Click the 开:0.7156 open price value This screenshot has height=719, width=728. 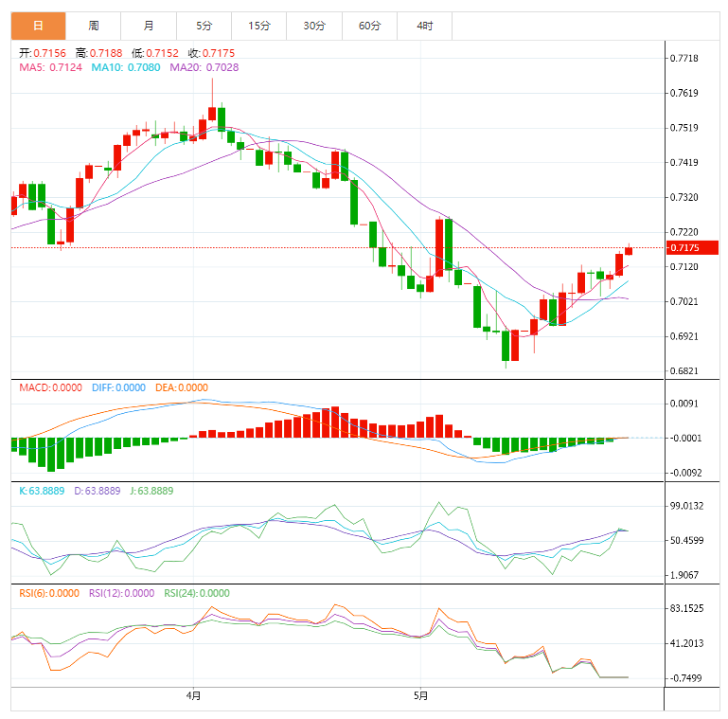click(43, 53)
